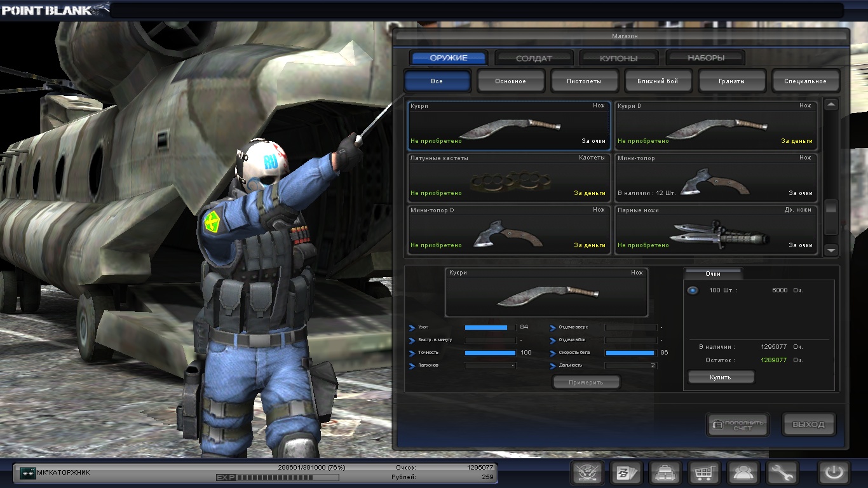Viewport: 868px width, 488px height.
Task: Click the Скорость бега stat bar
Action: click(x=630, y=353)
